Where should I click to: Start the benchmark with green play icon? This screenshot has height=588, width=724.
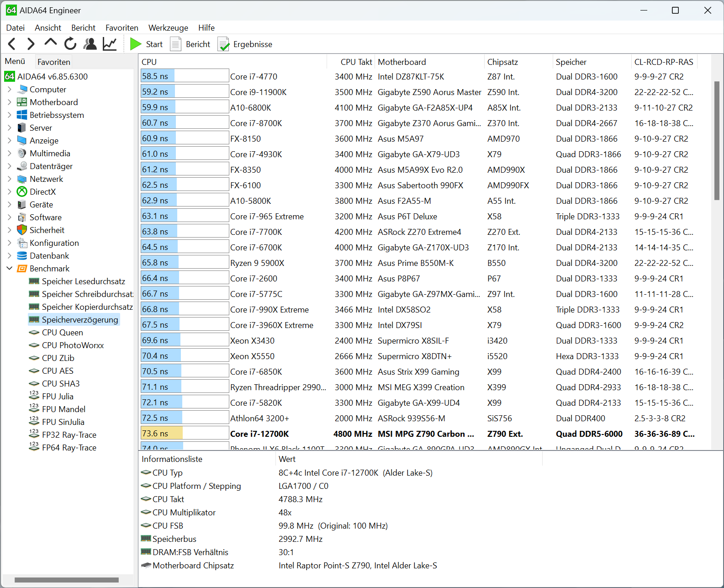[136, 44]
